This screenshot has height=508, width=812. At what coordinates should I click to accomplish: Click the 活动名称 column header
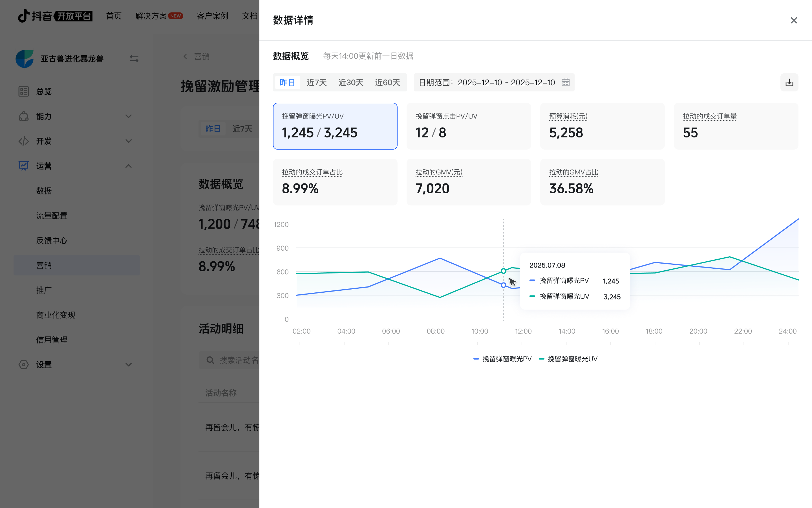pyautogui.click(x=221, y=393)
